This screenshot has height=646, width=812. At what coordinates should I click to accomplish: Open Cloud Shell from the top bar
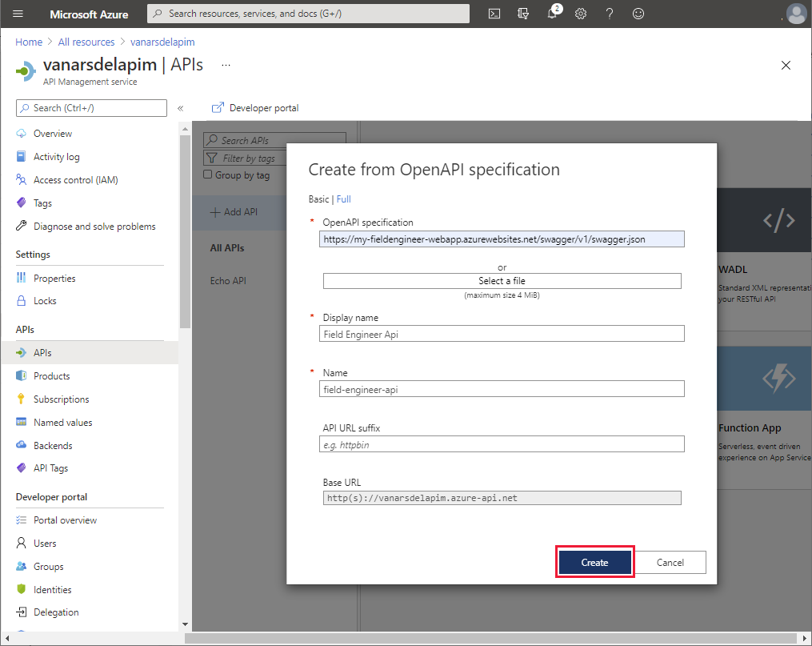coord(494,14)
